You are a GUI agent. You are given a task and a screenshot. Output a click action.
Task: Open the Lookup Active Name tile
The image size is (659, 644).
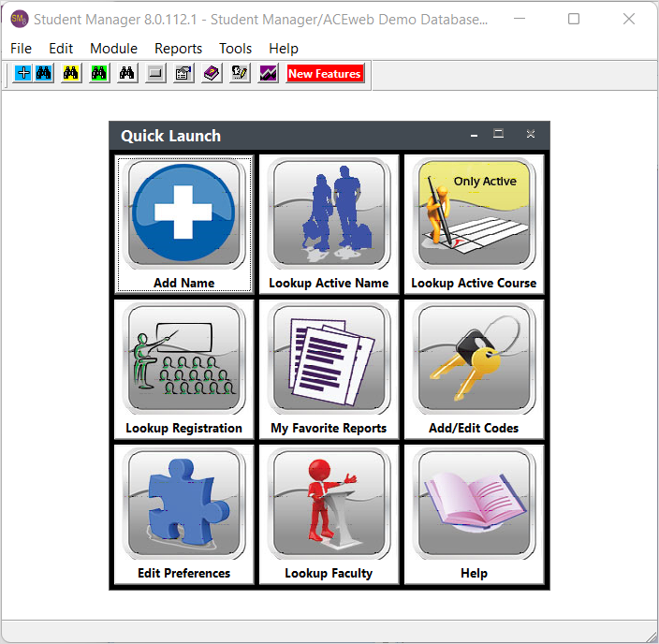(329, 224)
